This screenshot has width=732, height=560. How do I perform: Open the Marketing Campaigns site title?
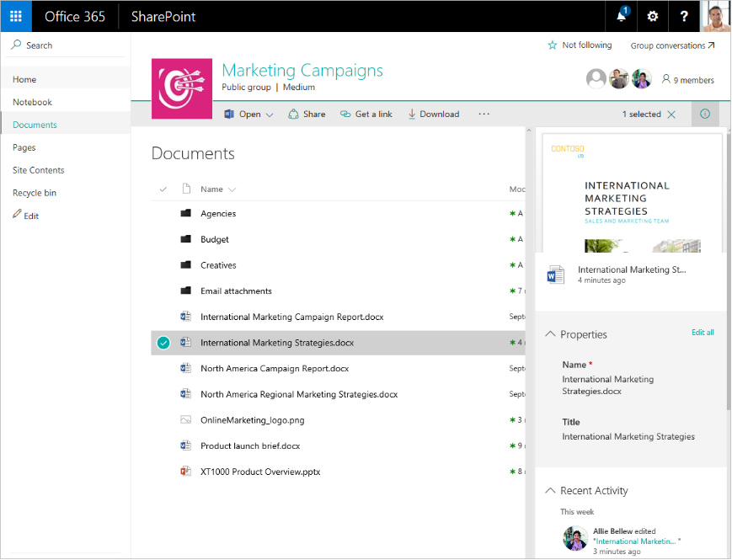point(302,71)
